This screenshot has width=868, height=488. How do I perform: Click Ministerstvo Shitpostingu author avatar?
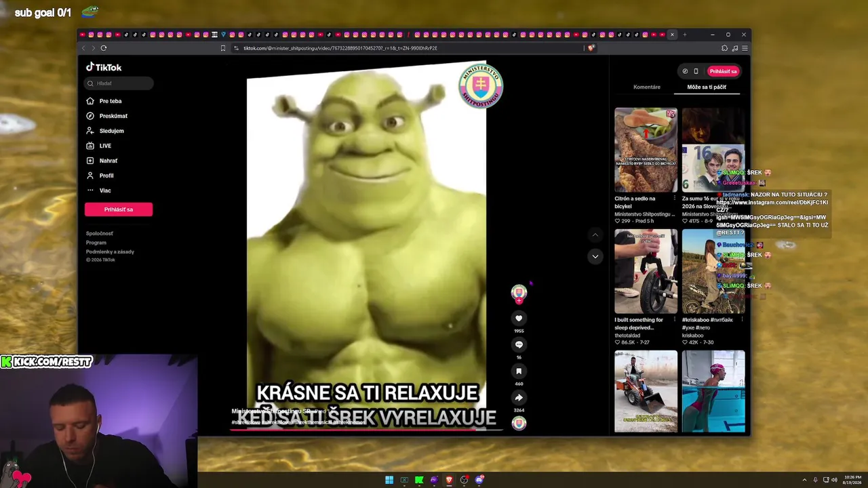tap(519, 292)
